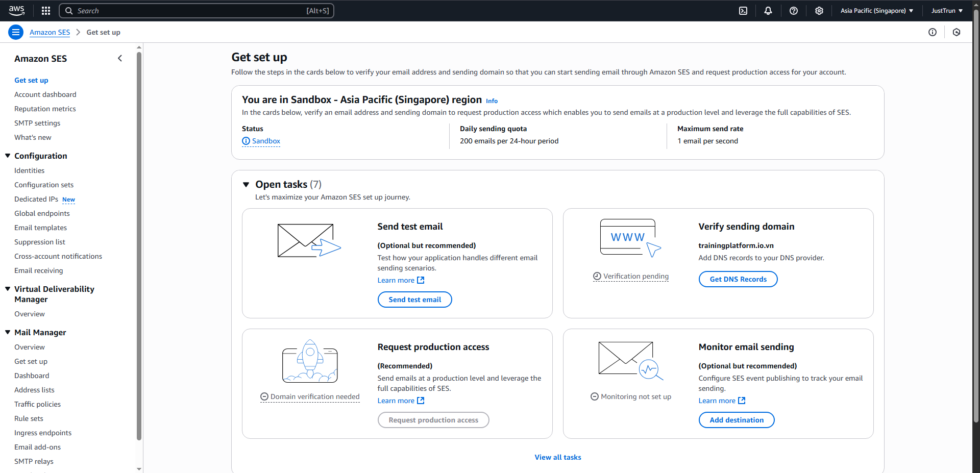Click the Send test email envelope illustration

(309, 240)
